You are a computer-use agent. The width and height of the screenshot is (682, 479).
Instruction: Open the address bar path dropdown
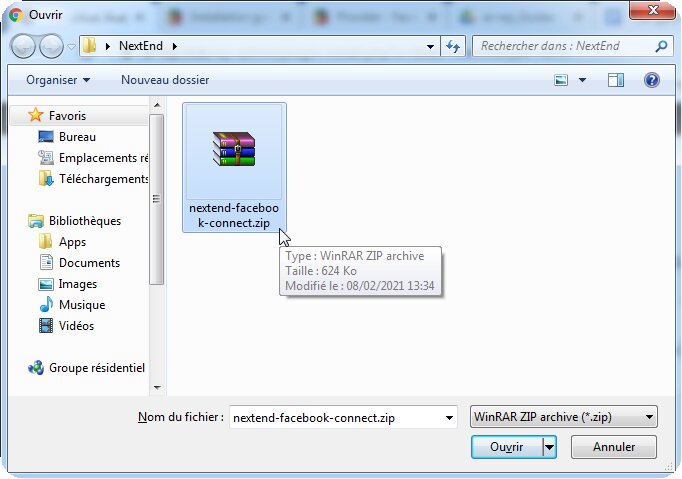click(x=430, y=46)
